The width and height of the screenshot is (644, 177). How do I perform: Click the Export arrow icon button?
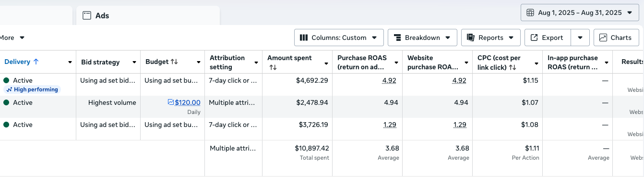(534, 38)
